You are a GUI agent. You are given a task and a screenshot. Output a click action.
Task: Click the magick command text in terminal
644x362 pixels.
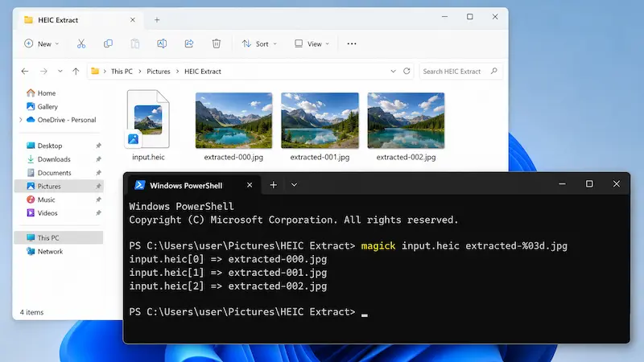378,246
